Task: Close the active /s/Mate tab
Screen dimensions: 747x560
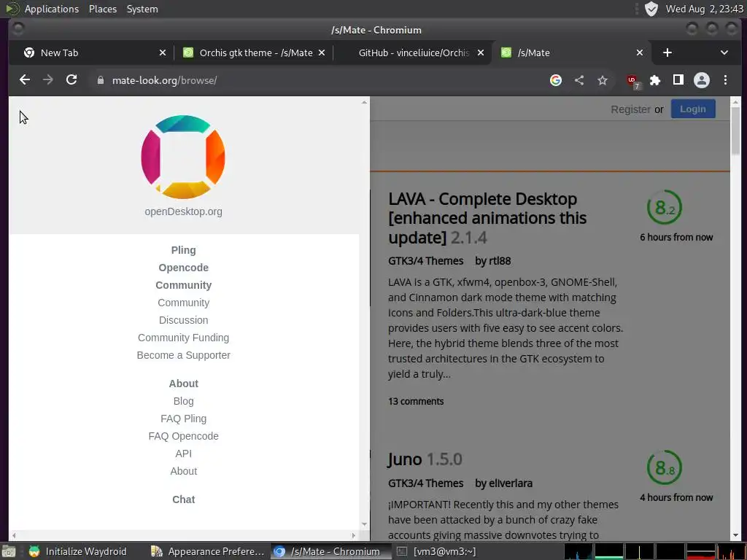Action: [640, 52]
